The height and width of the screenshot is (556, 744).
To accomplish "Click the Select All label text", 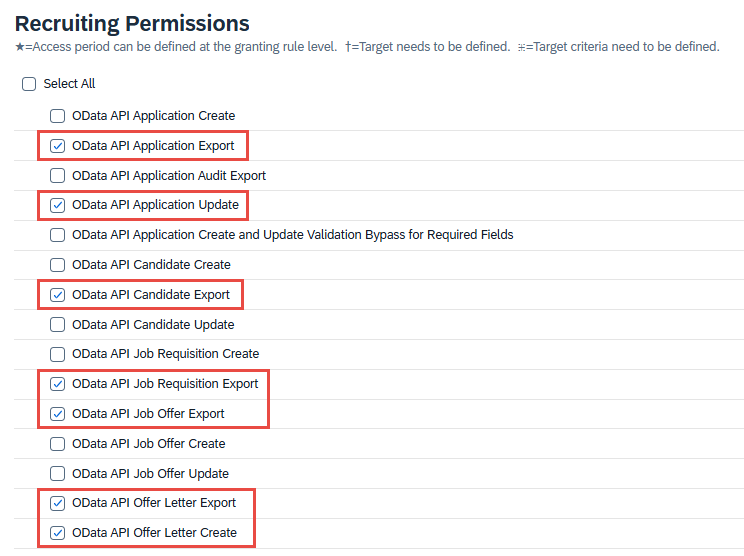I will [x=69, y=85].
